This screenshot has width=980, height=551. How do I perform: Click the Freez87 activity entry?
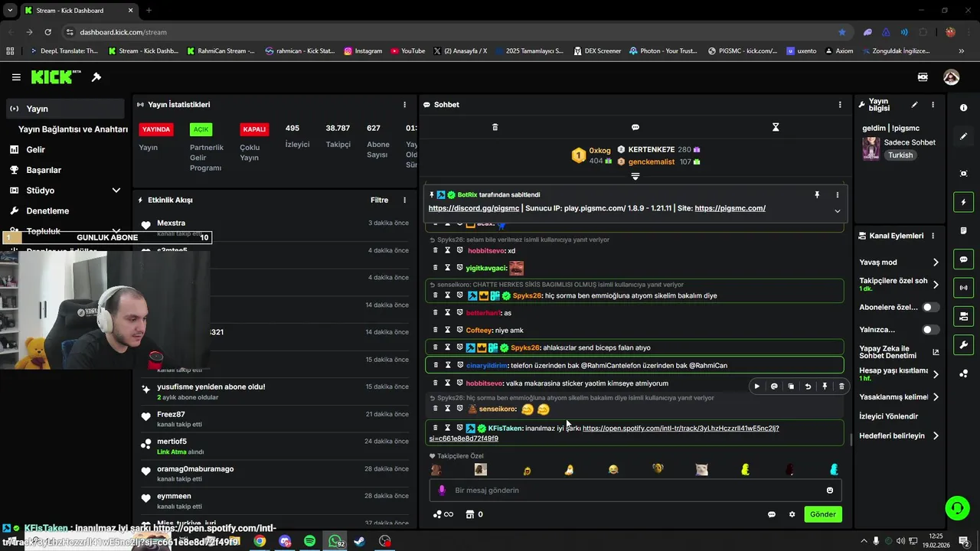pos(276,419)
